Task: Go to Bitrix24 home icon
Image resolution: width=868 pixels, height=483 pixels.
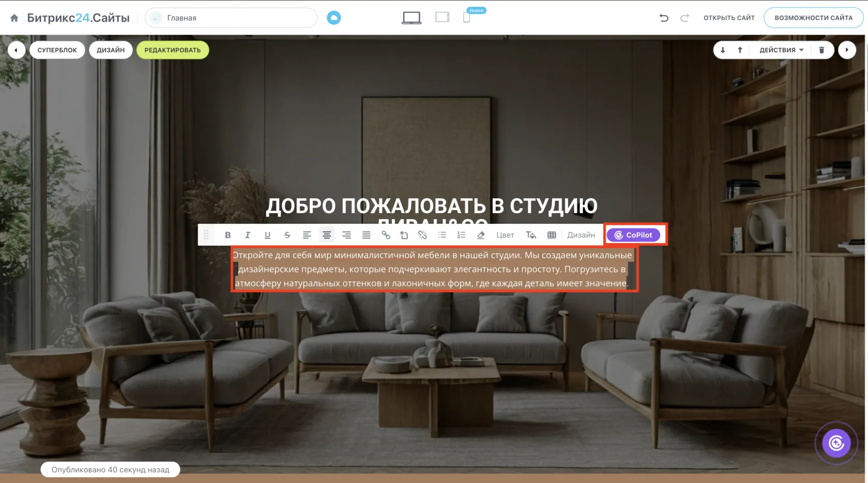Action: (x=14, y=18)
